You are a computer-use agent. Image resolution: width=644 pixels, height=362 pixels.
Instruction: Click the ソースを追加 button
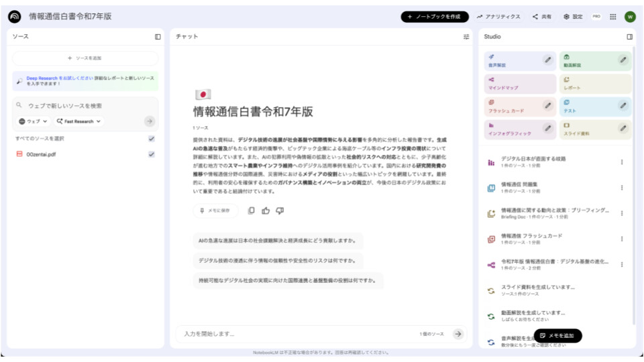[85, 58]
